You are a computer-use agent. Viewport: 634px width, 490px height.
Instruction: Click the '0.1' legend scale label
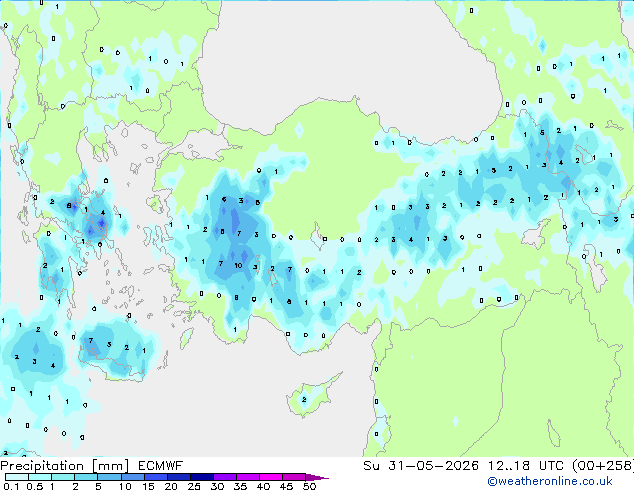click(x=11, y=486)
